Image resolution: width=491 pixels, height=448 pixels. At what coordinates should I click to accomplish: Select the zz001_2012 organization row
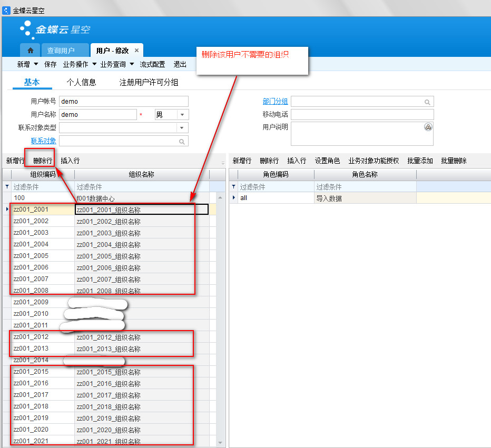click(x=42, y=337)
